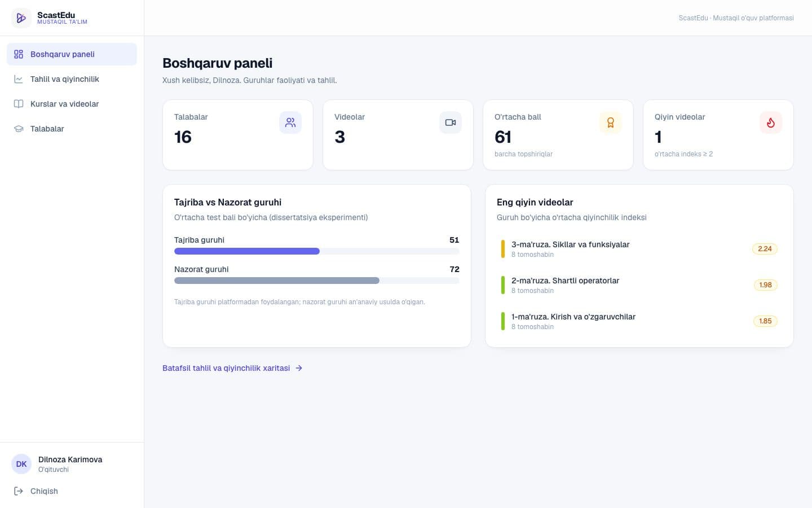
Task: Click the Nazorat guruhi progress bar
Action: (317, 281)
